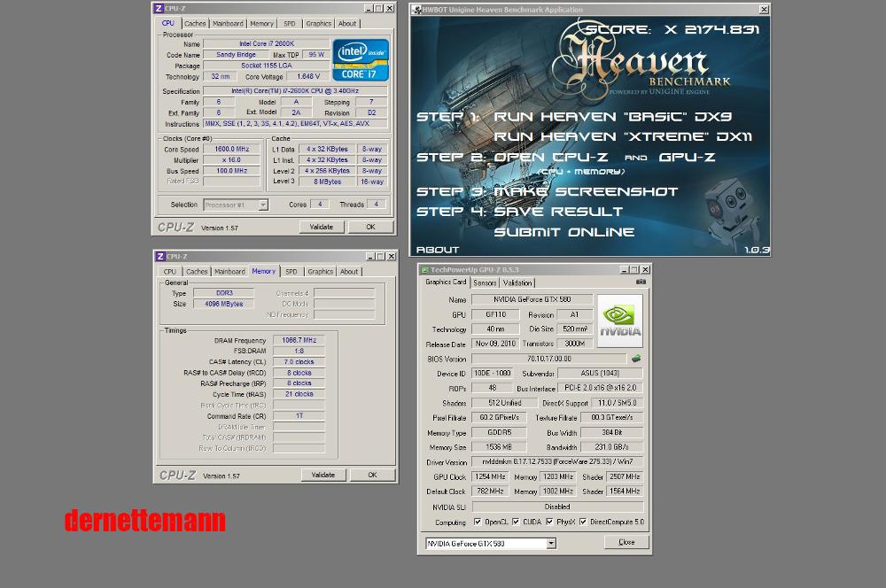Click the GPU Clock value 1254 MHz
Image resolution: width=886 pixels, height=588 pixels.
490,476
